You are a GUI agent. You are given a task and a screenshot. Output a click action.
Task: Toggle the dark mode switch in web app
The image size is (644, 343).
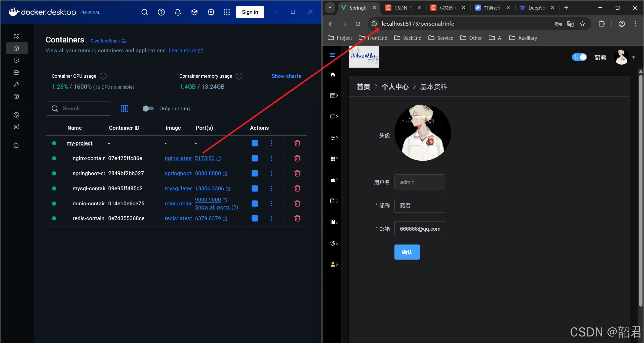tap(579, 57)
